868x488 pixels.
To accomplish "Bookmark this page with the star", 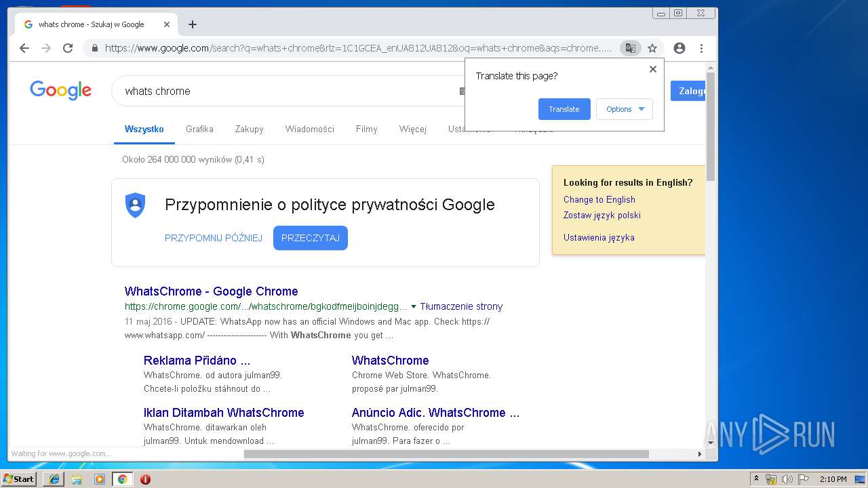I will [652, 48].
